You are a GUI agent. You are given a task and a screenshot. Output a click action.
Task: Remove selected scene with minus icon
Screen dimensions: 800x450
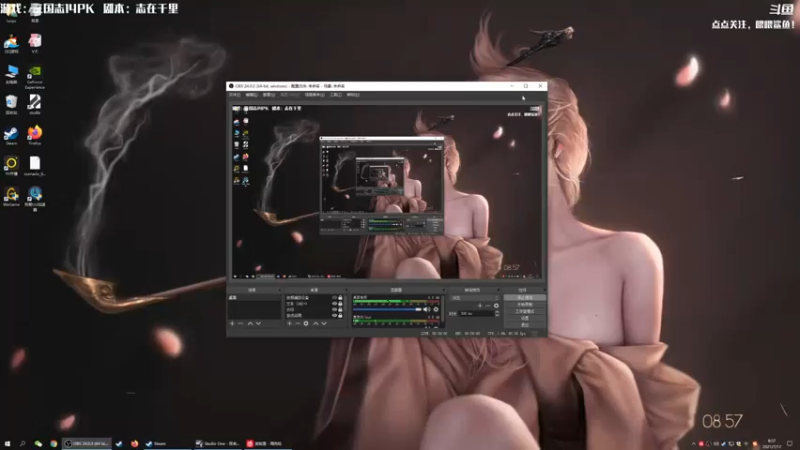tap(240, 323)
